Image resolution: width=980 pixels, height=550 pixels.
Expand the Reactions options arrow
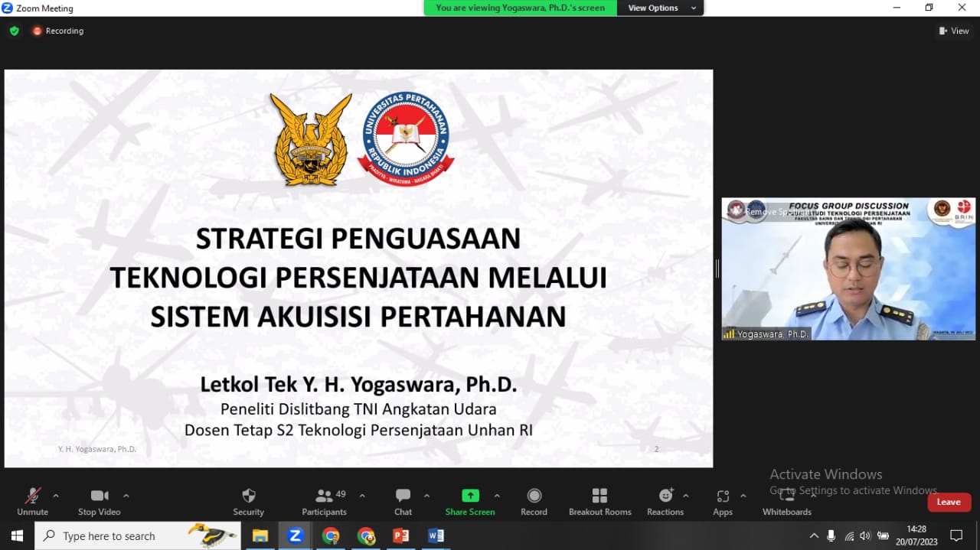(685, 496)
